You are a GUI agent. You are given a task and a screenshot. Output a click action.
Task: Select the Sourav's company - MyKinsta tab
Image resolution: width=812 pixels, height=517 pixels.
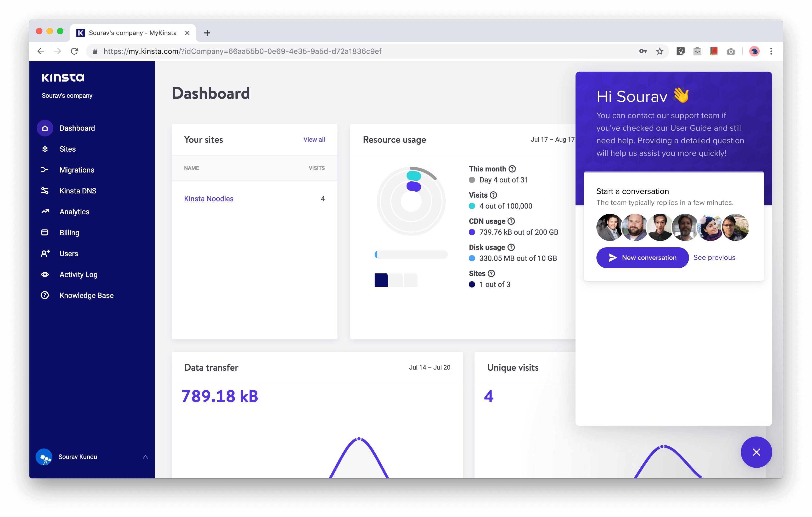[133, 33]
